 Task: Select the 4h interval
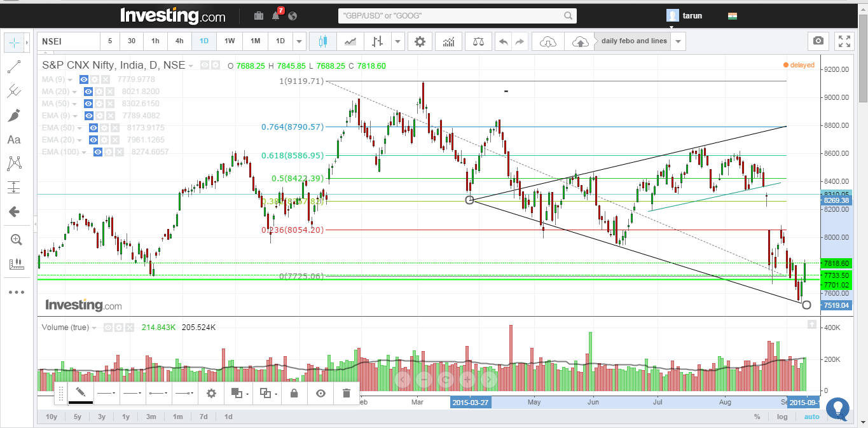179,41
